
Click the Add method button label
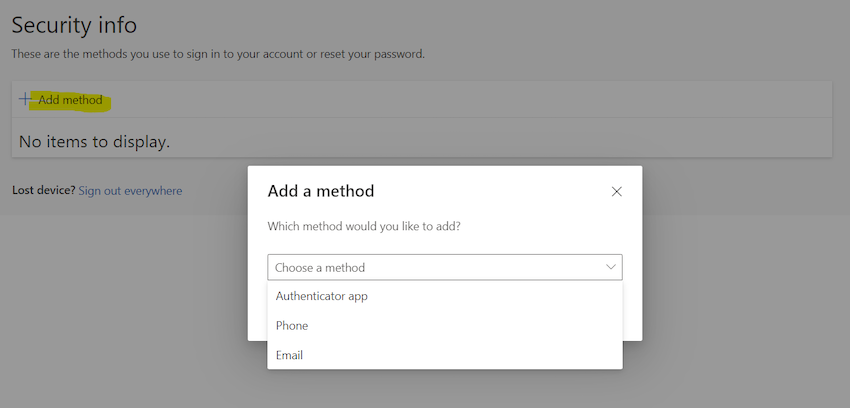(70, 100)
